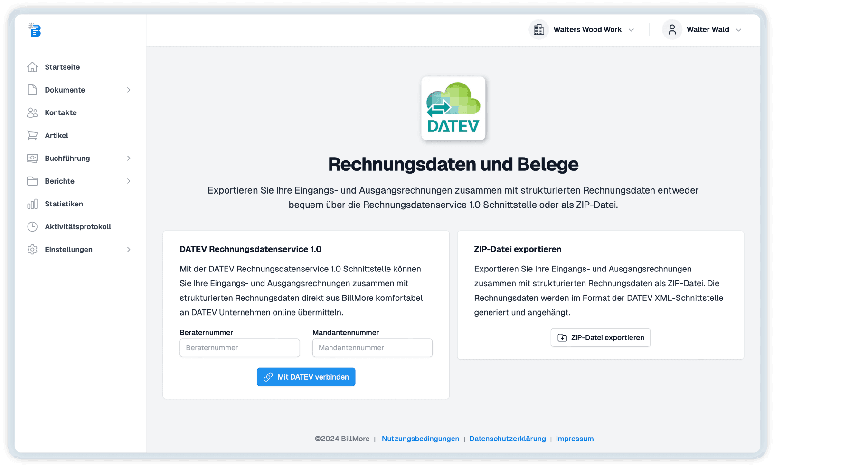Expand the Berichte submenu chevron
The image size is (868, 467).
tap(129, 181)
